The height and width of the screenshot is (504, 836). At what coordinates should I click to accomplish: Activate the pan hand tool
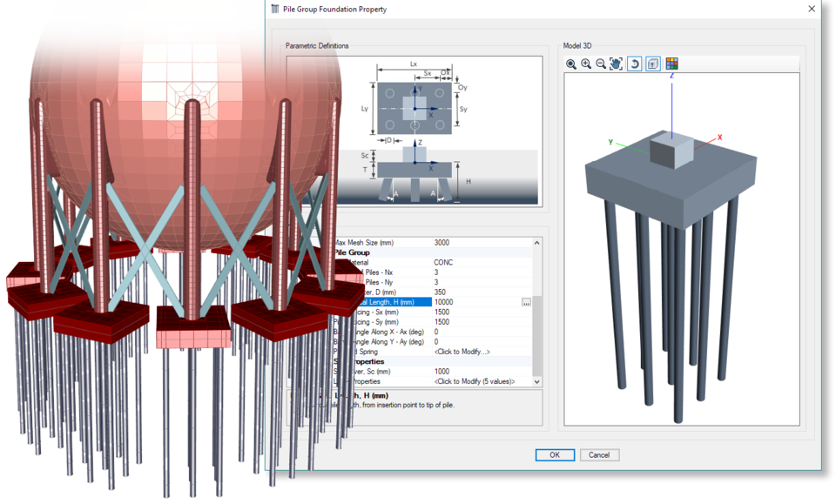click(x=617, y=64)
